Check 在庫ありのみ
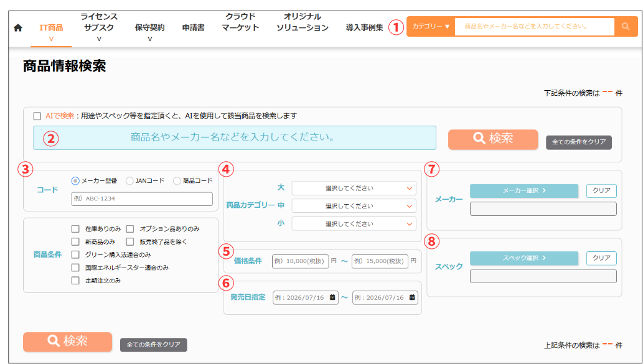643x364 pixels. point(75,229)
